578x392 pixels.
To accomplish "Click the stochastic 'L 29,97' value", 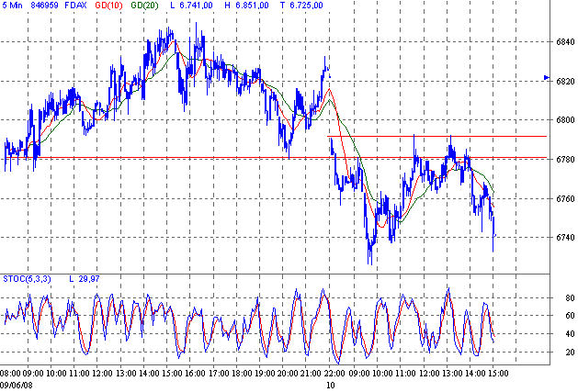I will 85,279.
